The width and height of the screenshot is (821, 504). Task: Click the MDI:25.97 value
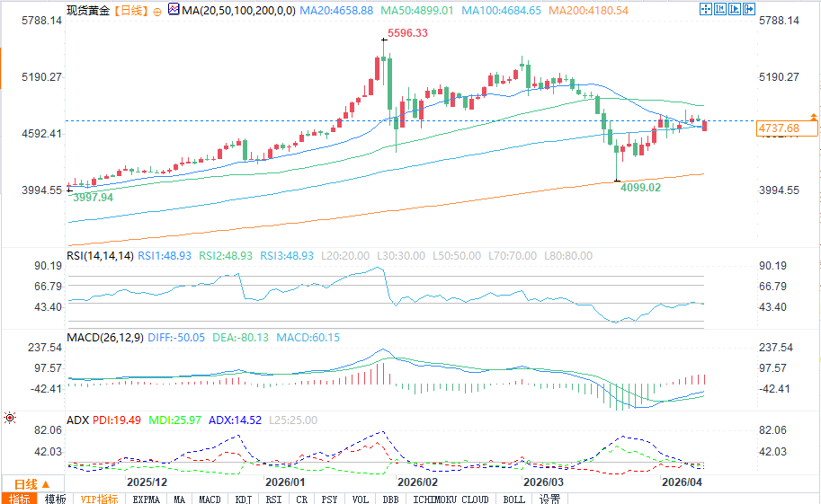[174, 420]
